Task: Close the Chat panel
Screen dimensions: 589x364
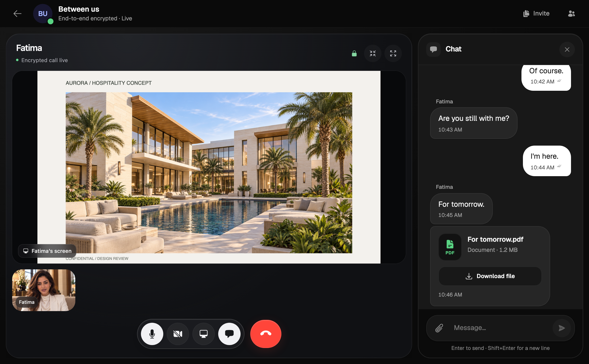Action: coord(567,50)
